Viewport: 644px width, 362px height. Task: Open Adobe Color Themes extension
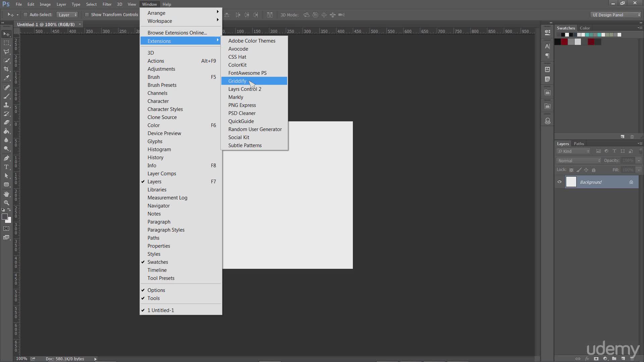coord(254,41)
